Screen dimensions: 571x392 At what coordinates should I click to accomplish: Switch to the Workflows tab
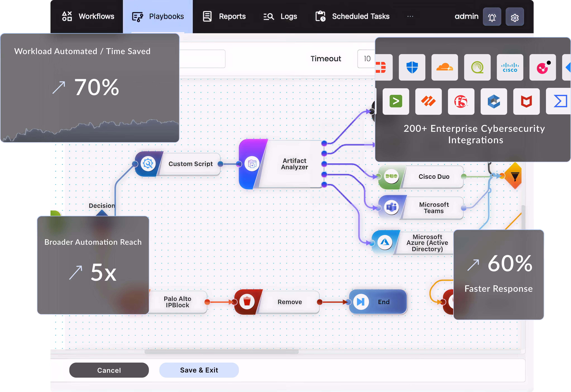pos(88,16)
